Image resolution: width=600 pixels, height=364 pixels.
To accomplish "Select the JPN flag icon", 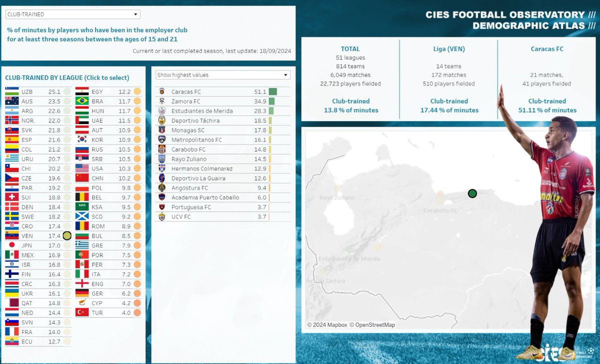I will pyautogui.click(x=11, y=245).
